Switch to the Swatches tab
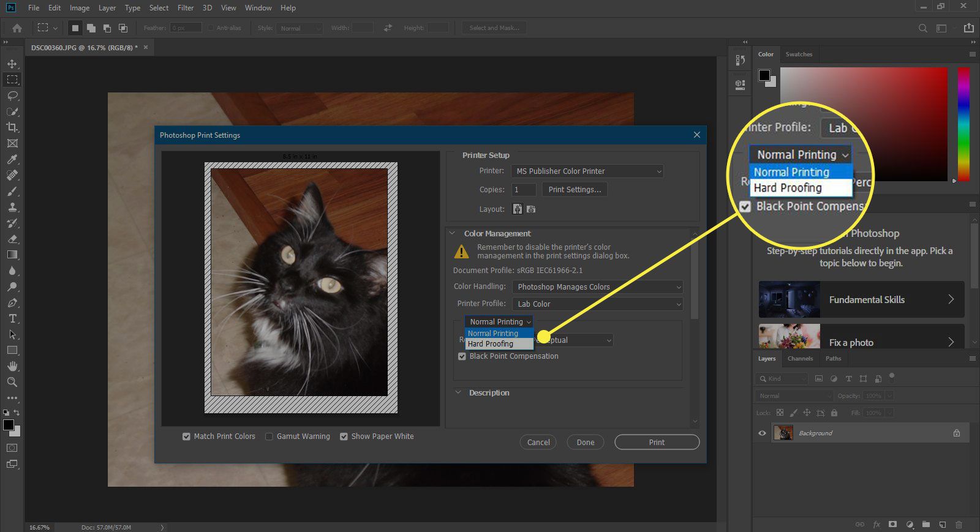Image resolution: width=980 pixels, height=532 pixels. 799,54
